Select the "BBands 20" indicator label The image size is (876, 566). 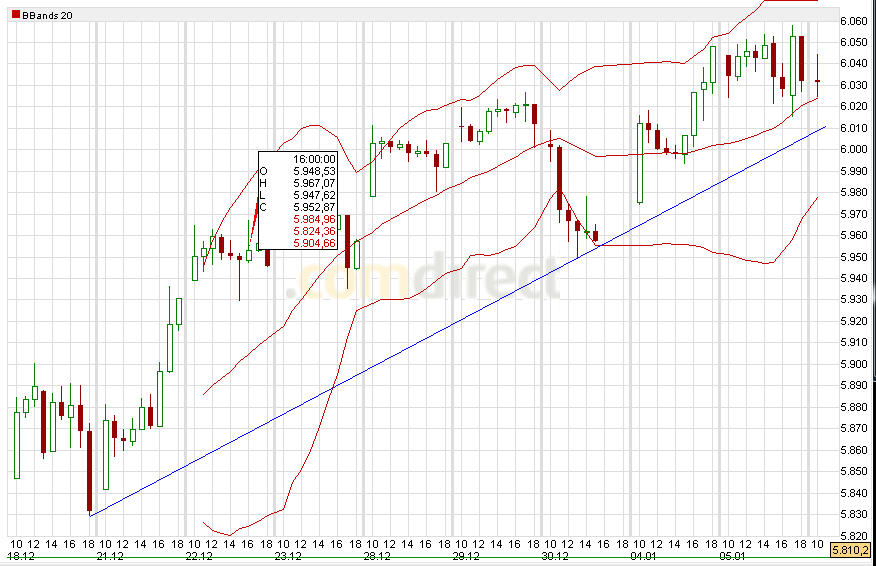pyautogui.click(x=47, y=16)
